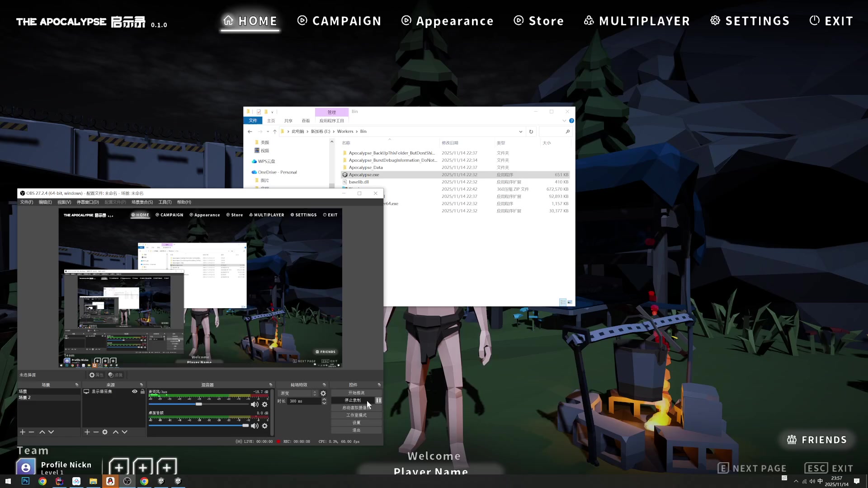
Task: Open the 渐变 transition dropdown
Action: [x=298, y=394]
